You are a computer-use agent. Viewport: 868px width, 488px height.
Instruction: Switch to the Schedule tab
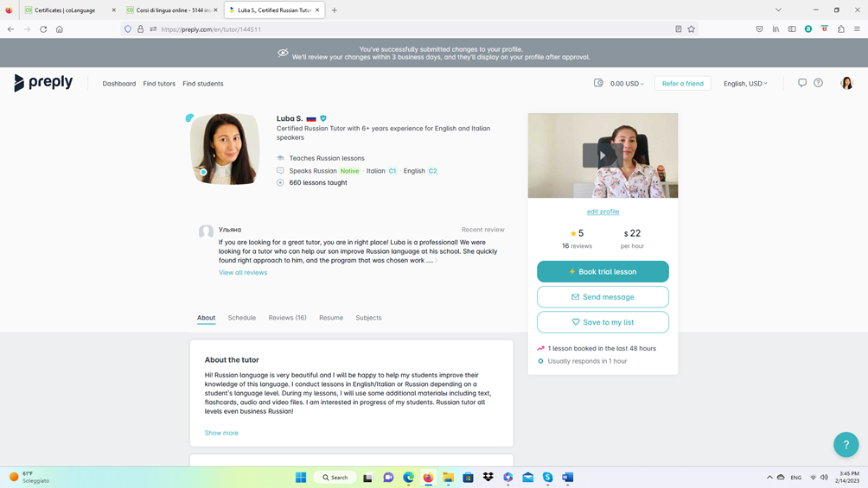241,318
